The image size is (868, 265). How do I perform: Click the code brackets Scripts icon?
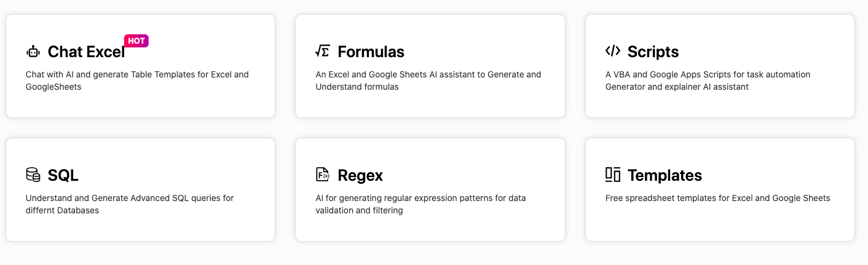[612, 51]
